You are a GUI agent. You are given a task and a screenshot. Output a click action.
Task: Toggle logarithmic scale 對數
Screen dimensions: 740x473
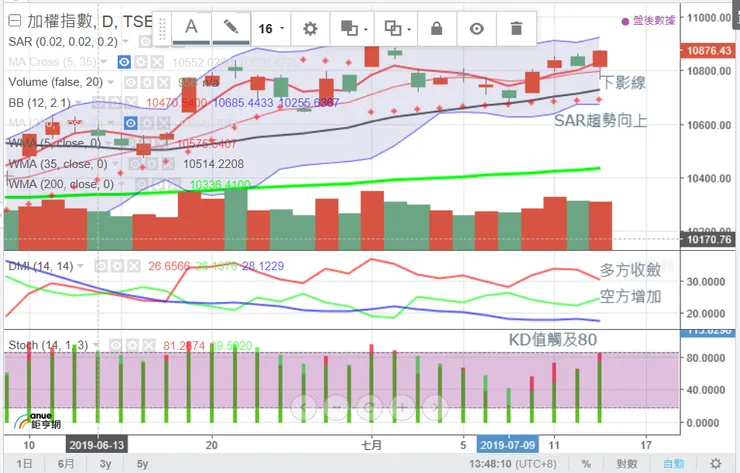point(627,464)
